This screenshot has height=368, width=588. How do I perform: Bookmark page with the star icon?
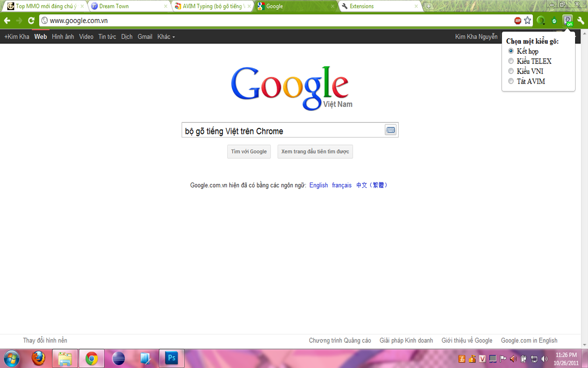coord(527,21)
